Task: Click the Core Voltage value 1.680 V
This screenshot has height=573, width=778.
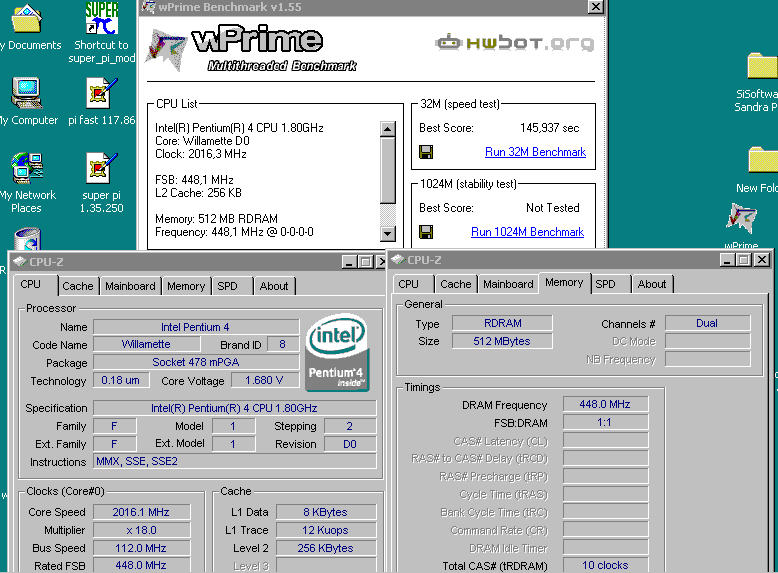Action: 264,380
